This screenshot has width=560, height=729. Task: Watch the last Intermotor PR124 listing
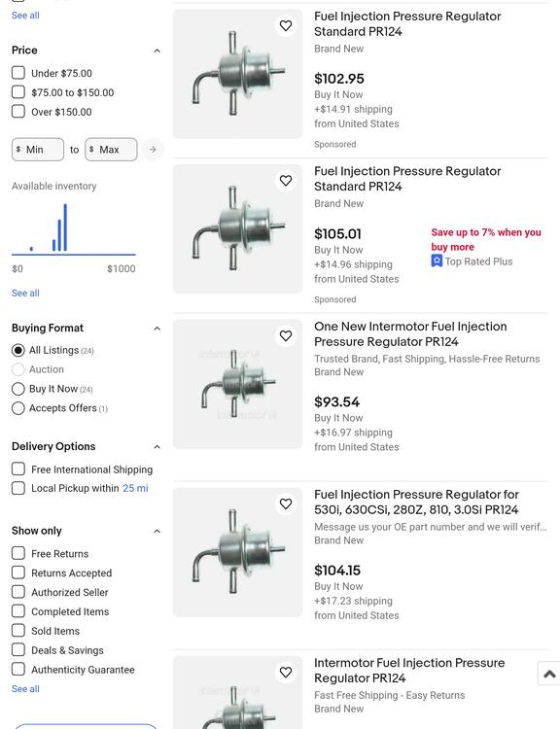pos(286,673)
